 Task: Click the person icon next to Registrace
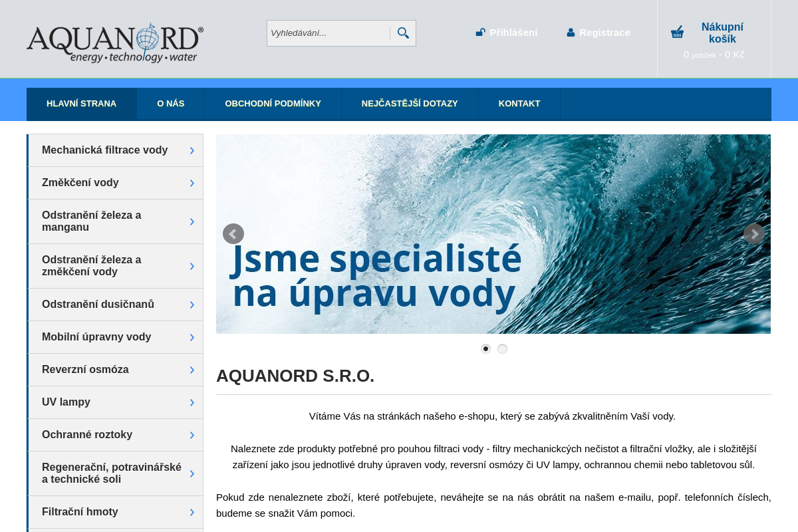pos(571,32)
